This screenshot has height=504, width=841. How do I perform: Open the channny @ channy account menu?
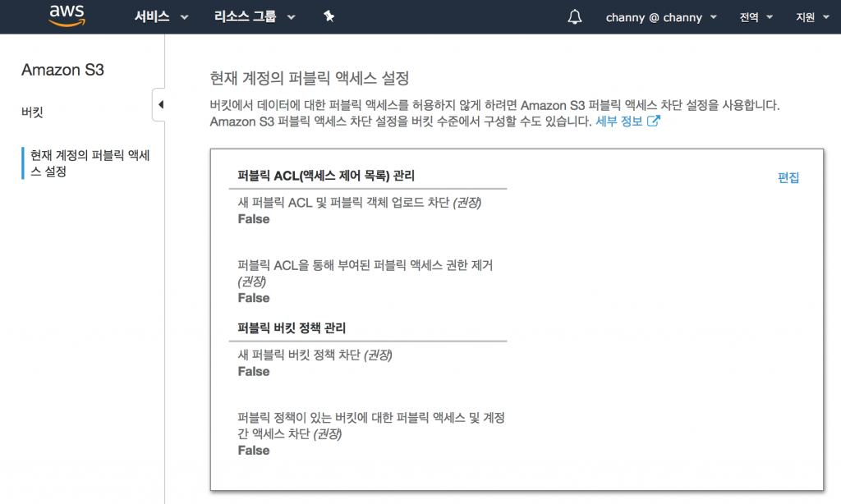coord(661,18)
